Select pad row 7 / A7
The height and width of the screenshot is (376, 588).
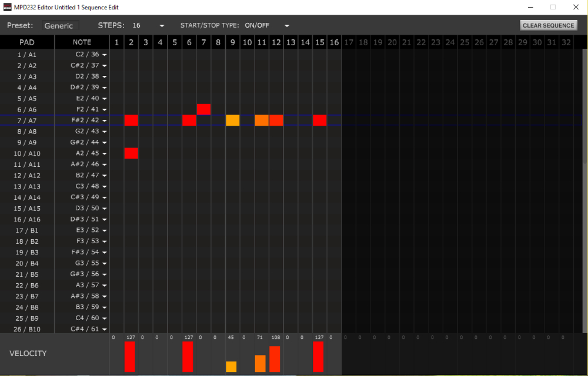click(x=27, y=120)
